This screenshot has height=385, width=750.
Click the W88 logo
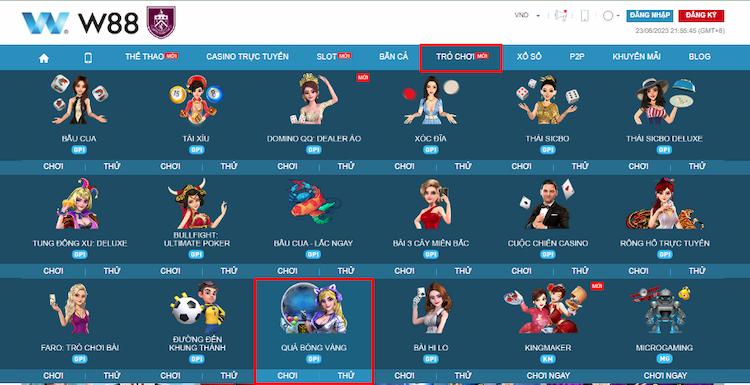80,22
